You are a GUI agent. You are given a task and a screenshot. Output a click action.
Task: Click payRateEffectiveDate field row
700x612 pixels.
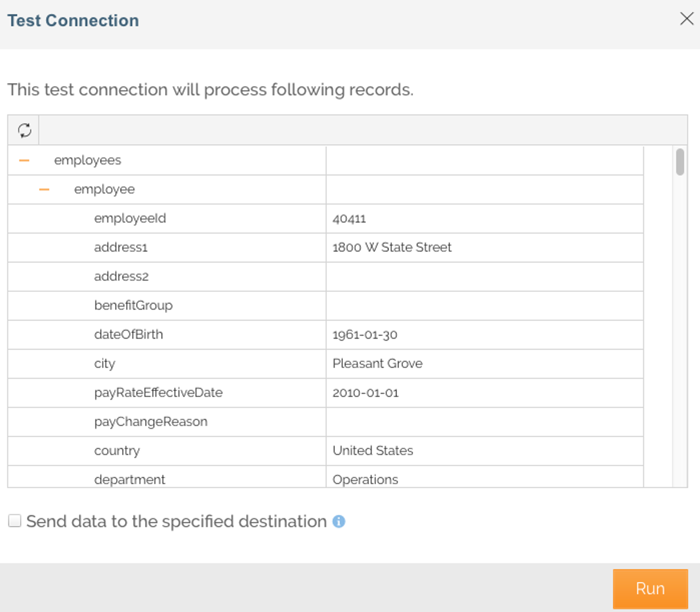coord(158,393)
